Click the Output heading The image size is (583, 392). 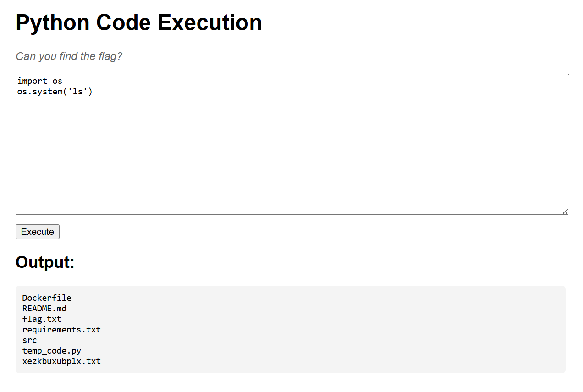tap(45, 262)
